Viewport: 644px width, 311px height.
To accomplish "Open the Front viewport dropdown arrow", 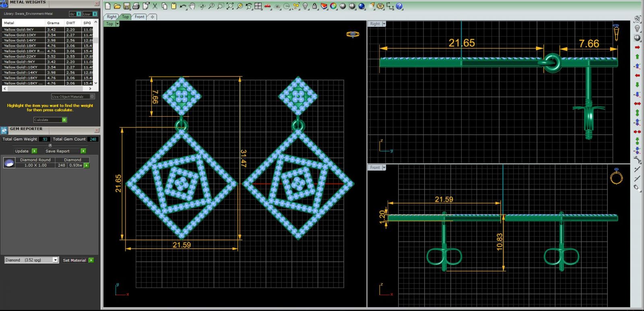I will pyautogui.click(x=384, y=167).
